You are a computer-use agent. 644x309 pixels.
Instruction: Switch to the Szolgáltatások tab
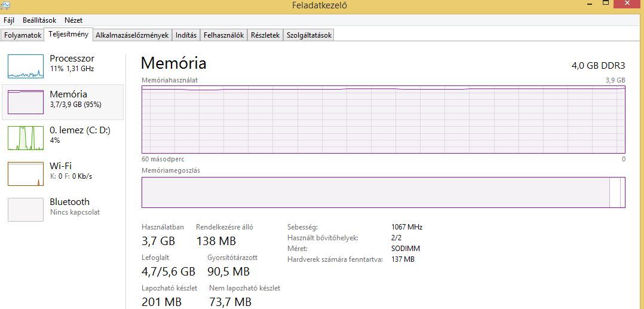click(309, 35)
